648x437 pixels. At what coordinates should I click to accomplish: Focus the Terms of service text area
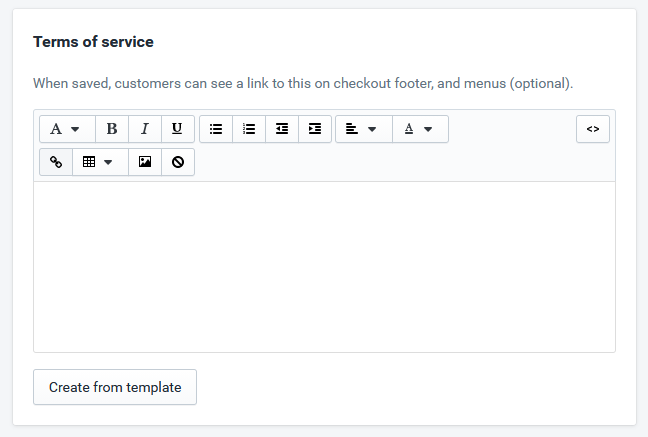pos(324,267)
